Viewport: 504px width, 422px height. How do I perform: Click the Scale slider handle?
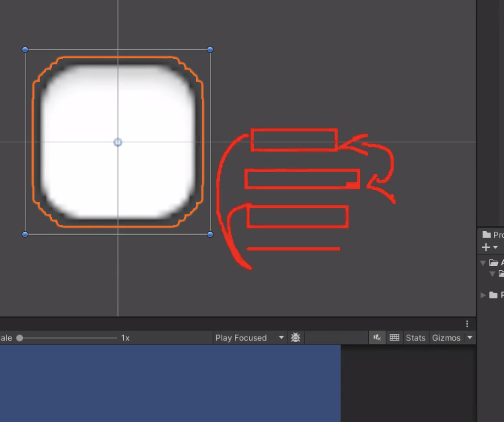(20, 338)
